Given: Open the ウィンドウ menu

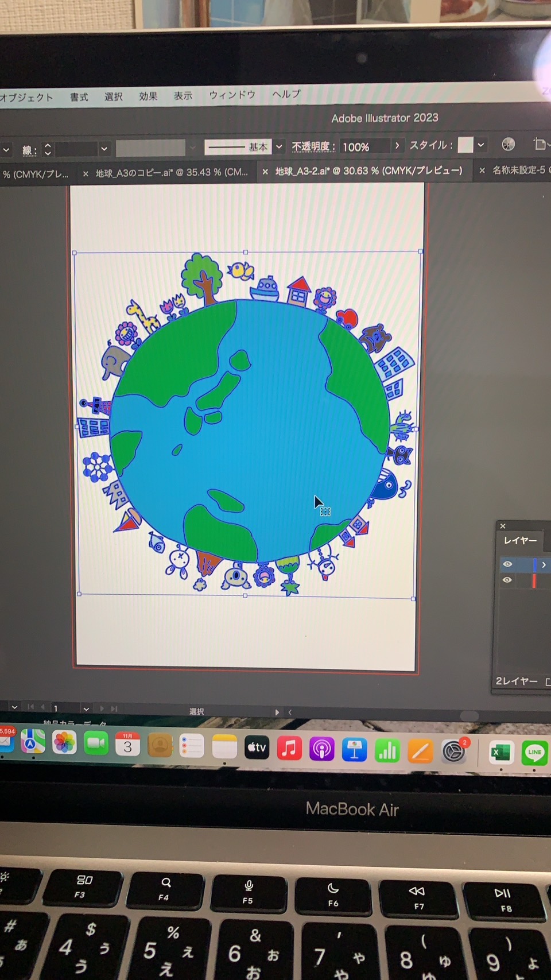Looking at the screenshot, I should [x=232, y=95].
